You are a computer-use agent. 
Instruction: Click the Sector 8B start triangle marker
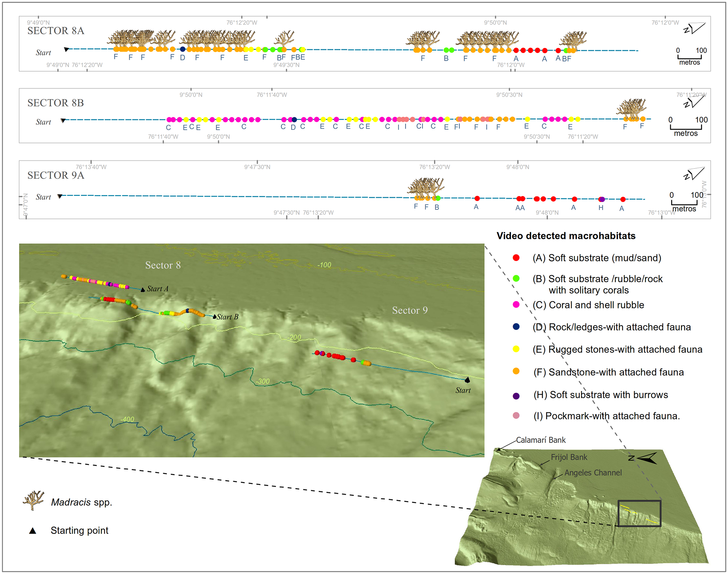click(63, 120)
